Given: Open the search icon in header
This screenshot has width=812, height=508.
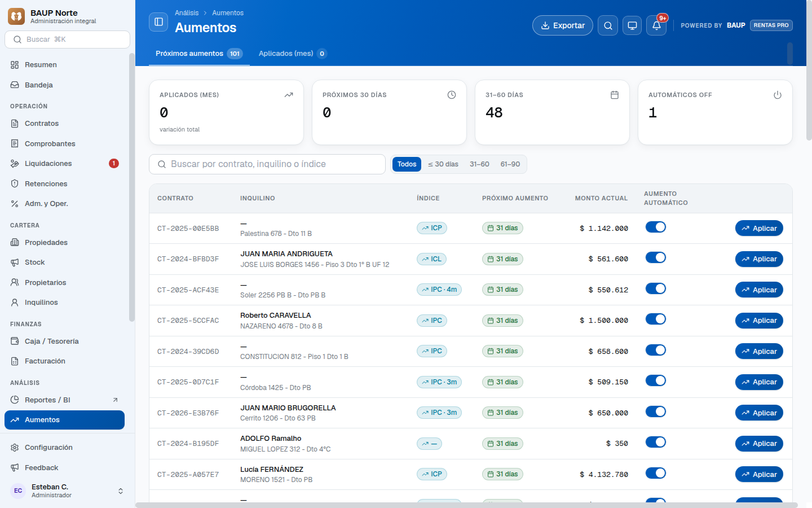Looking at the screenshot, I should 608,25.
